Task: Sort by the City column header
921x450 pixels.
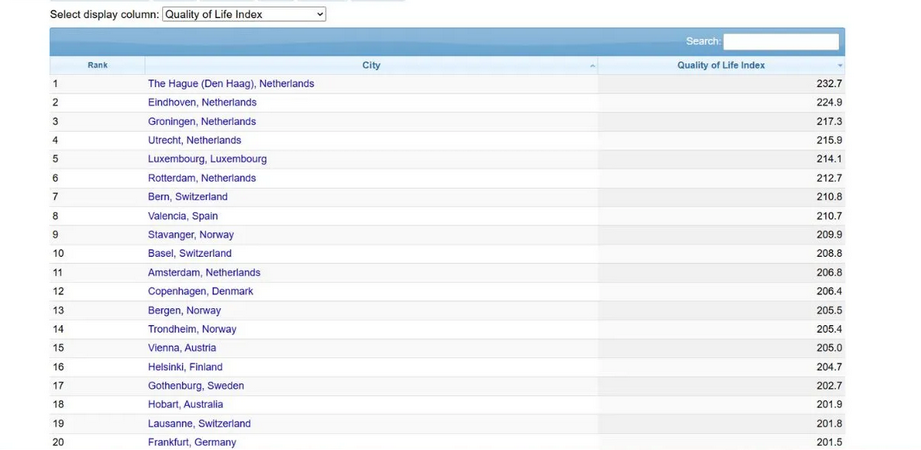Action: pyautogui.click(x=371, y=65)
